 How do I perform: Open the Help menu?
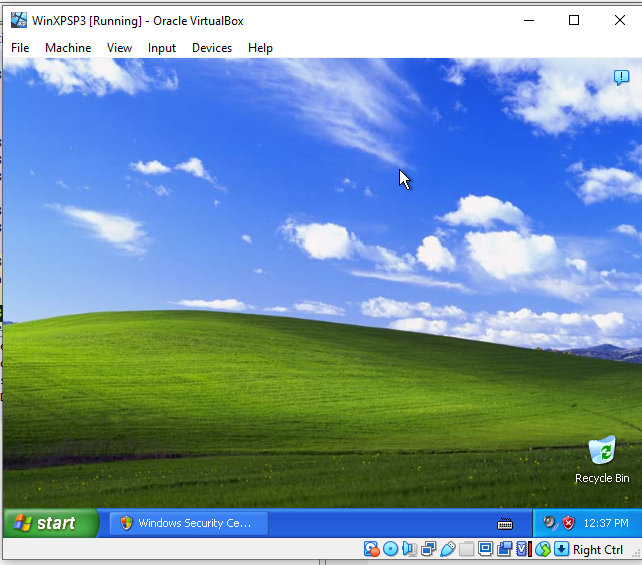click(260, 48)
